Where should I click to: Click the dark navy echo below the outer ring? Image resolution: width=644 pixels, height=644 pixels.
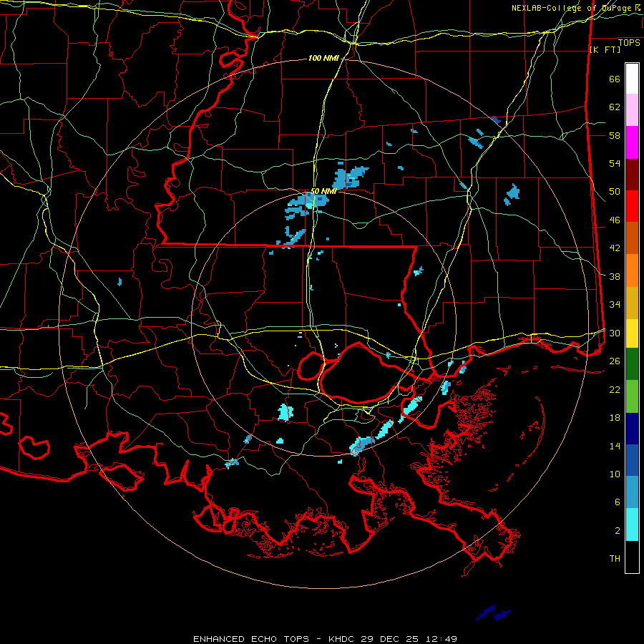click(493, 613)
